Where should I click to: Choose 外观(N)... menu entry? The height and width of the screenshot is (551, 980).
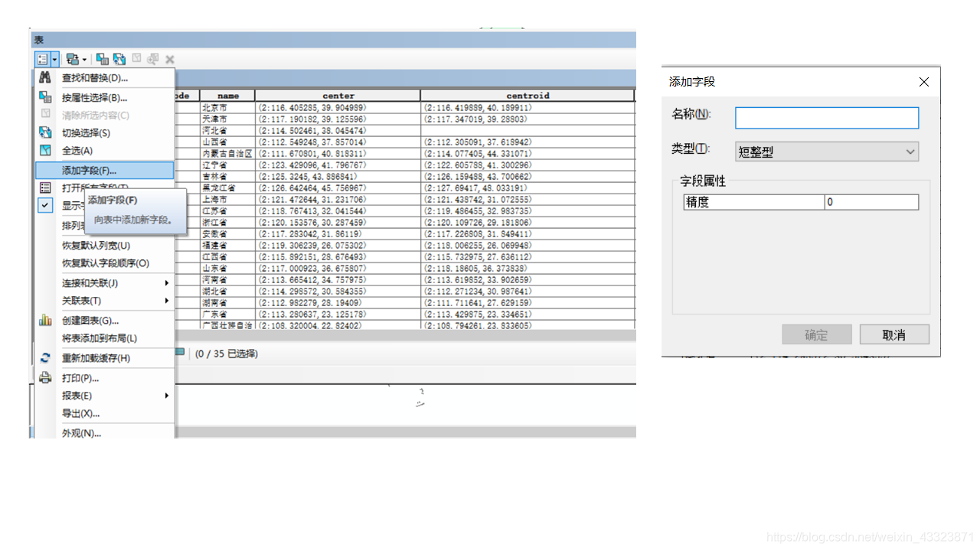click(105, 432)
